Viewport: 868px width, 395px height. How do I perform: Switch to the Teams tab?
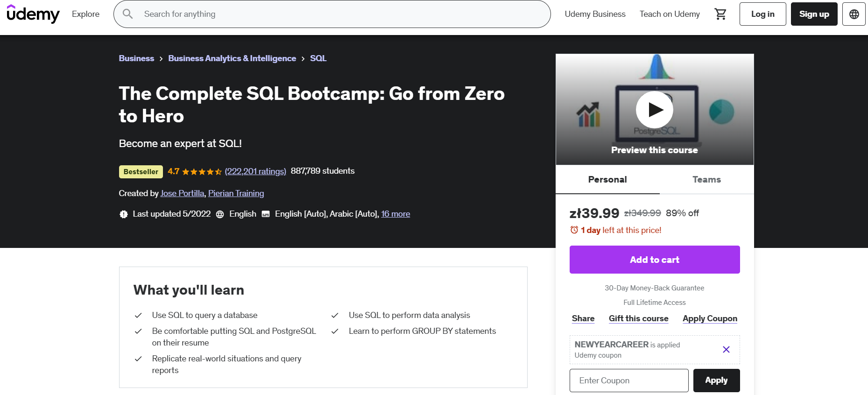pyautogui.click(x=706, y=179)
